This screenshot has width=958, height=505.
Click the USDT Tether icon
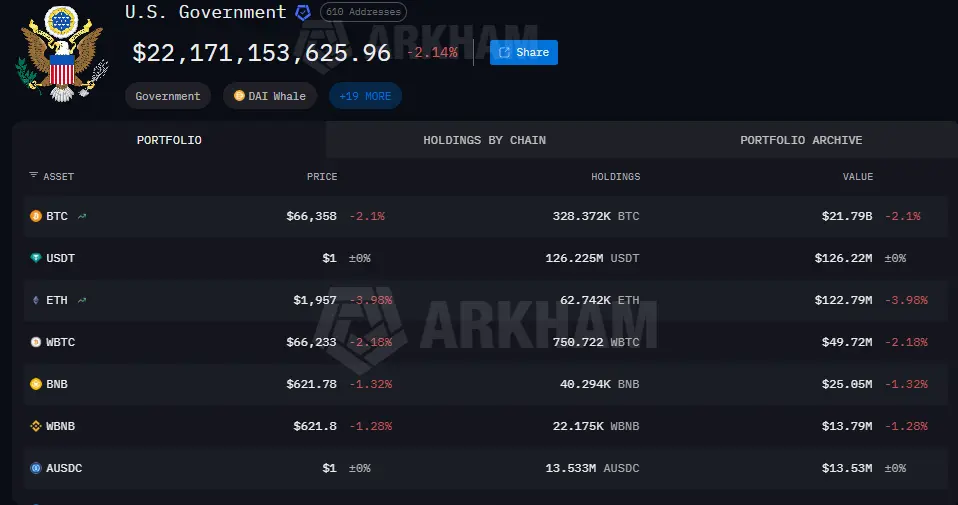35,258
